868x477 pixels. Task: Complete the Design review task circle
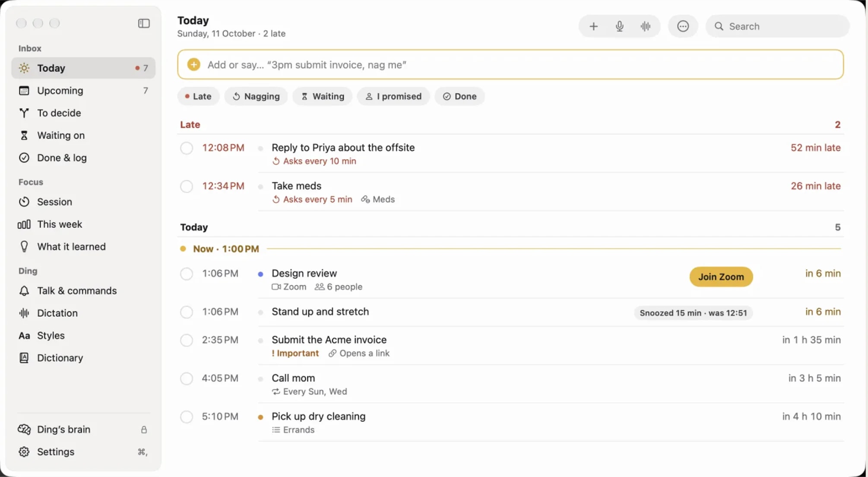[187, 274]
